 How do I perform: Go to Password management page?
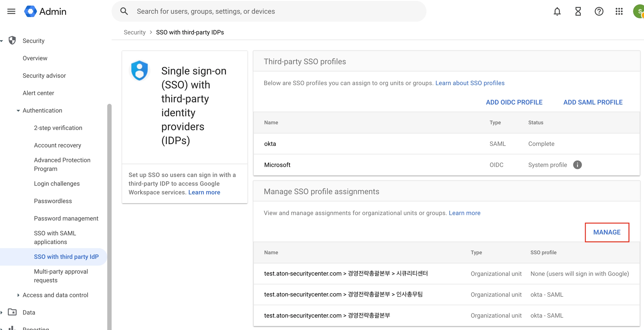click(x=66, y=218)
